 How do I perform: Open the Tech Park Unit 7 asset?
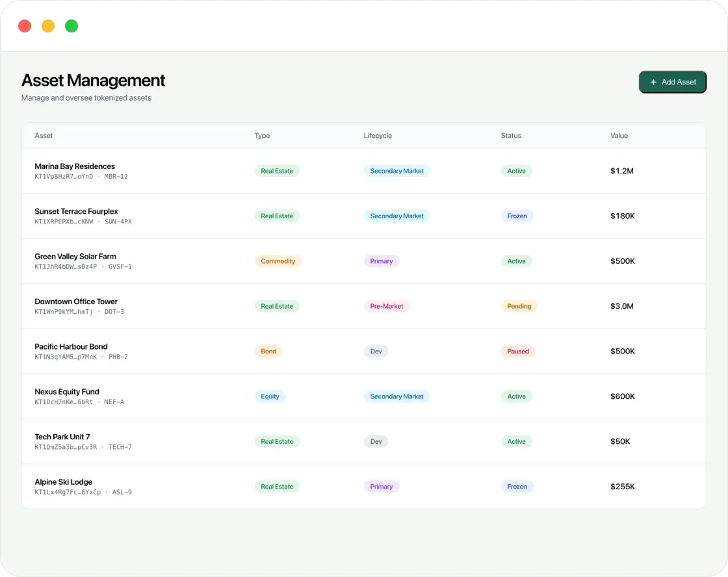click(x=62, y=437)
